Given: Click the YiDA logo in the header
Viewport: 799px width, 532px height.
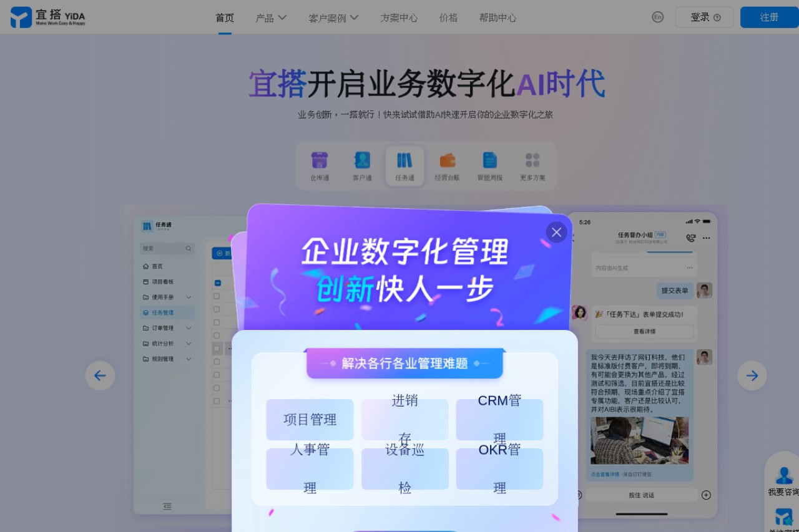Looking at the screenshot, I should click(48, 17).
